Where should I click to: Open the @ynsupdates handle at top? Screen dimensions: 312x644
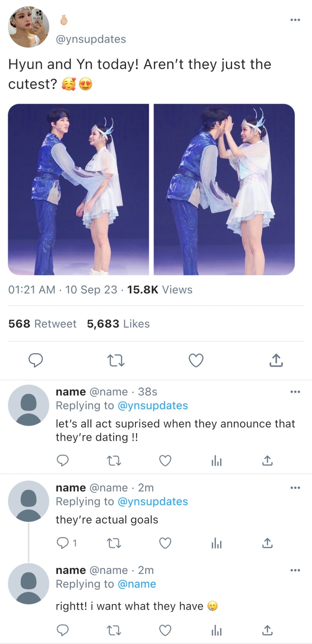point(91,39)
